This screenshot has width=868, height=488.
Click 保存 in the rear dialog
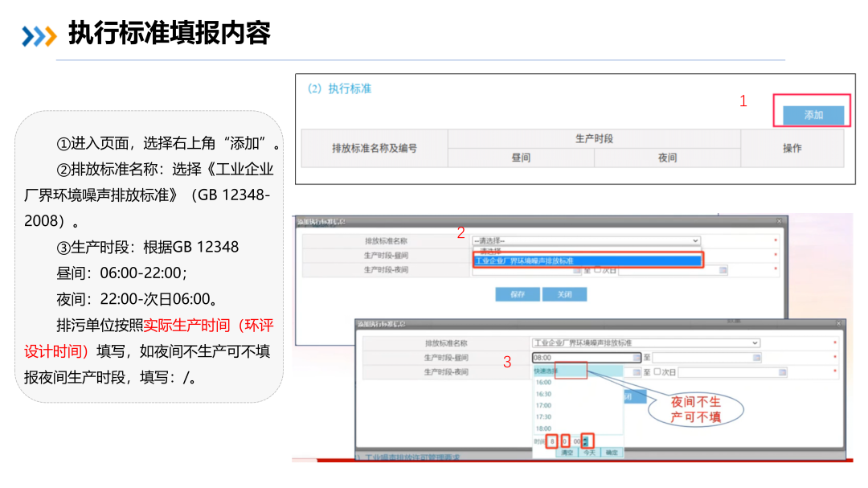(x=517, y=294)
